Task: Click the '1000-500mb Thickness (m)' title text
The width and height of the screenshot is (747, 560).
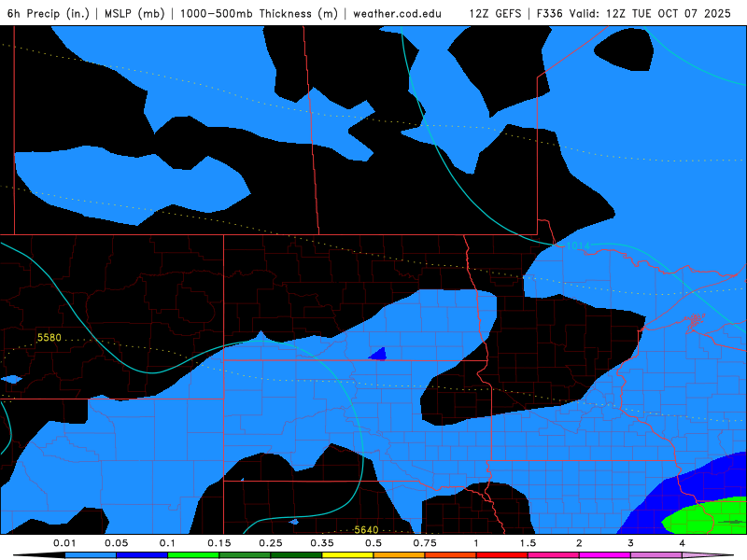Action: [259, 13]
